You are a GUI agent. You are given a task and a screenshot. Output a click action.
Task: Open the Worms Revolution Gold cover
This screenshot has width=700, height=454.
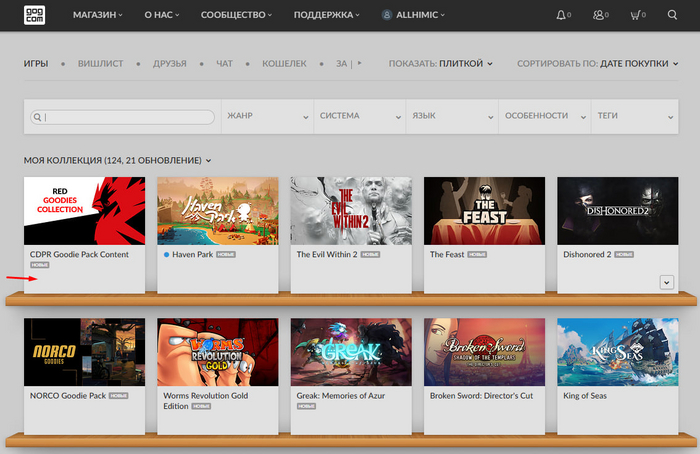click(218, 352)
